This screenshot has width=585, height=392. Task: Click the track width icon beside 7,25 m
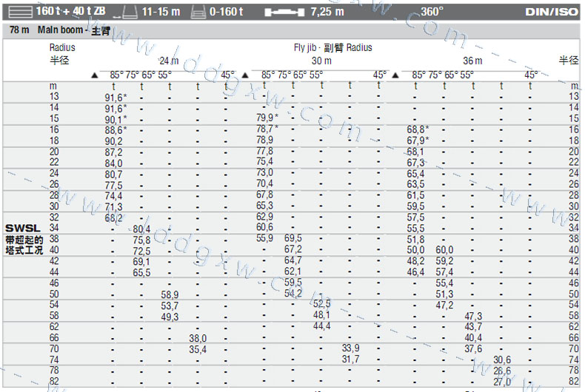284,12
